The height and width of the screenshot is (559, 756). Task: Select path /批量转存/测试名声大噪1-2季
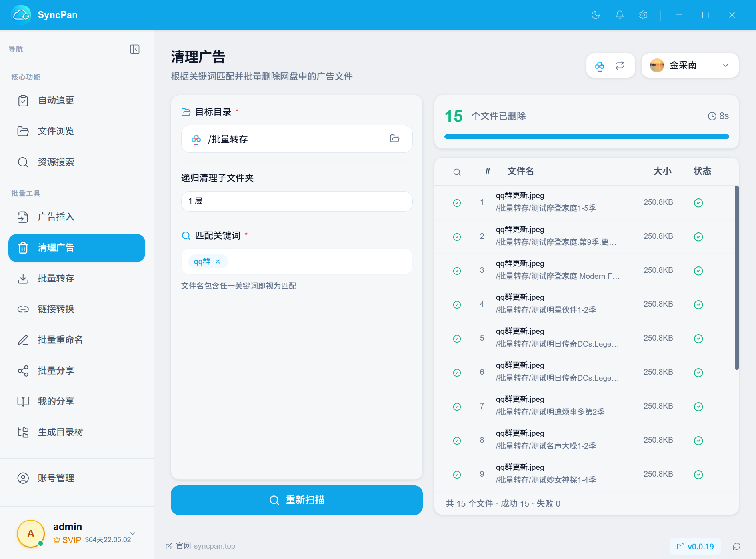click(546, 446)
